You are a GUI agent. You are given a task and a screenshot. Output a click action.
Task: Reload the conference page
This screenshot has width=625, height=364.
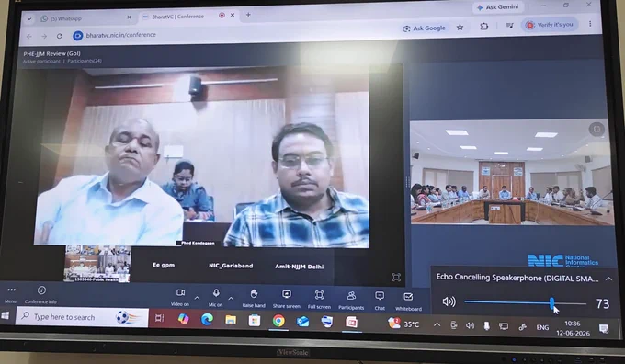click(60, 36)
